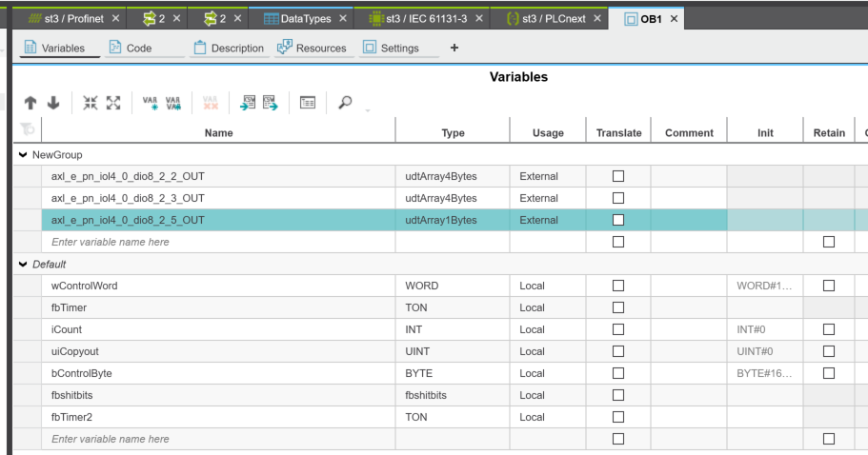Screen dimensions: 868x455
Task: Collapse all variable groups icon
Action: pos(91,103)
